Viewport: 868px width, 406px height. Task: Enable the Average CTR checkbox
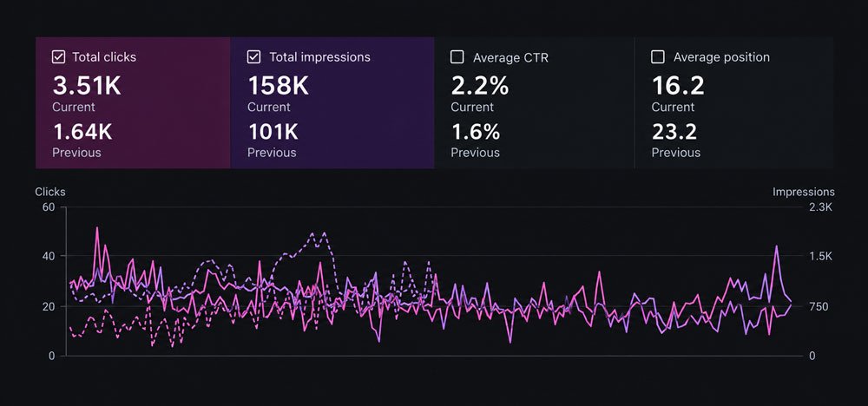point(457,57)
